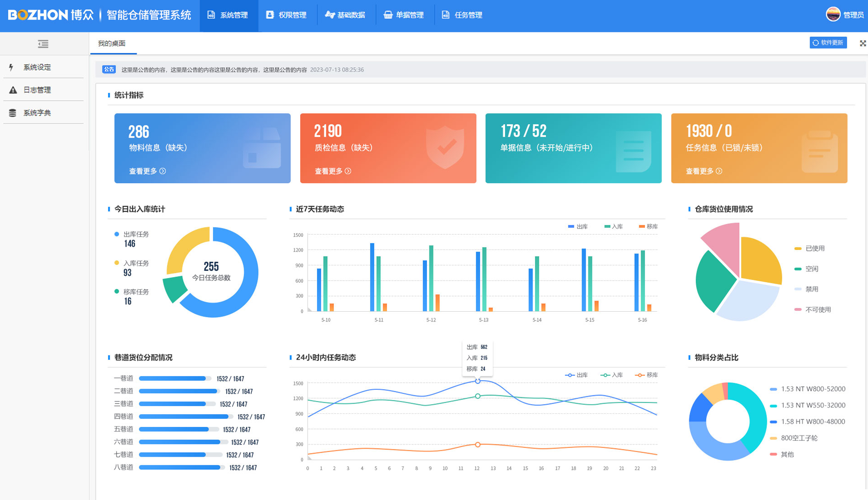
Task: Click the fullscreen expand icon
Action: [x=862, y=43]
